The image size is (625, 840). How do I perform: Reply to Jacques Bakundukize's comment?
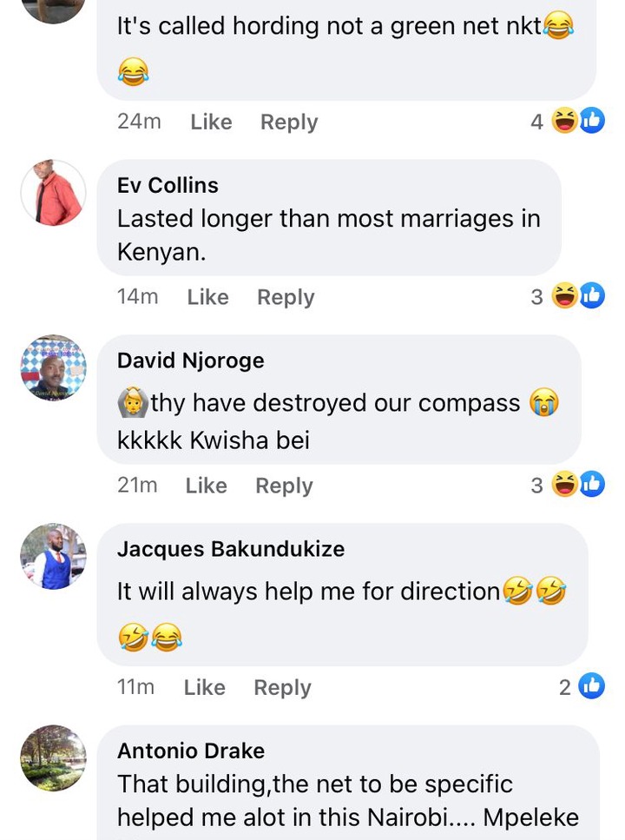[x=283, y=688]
